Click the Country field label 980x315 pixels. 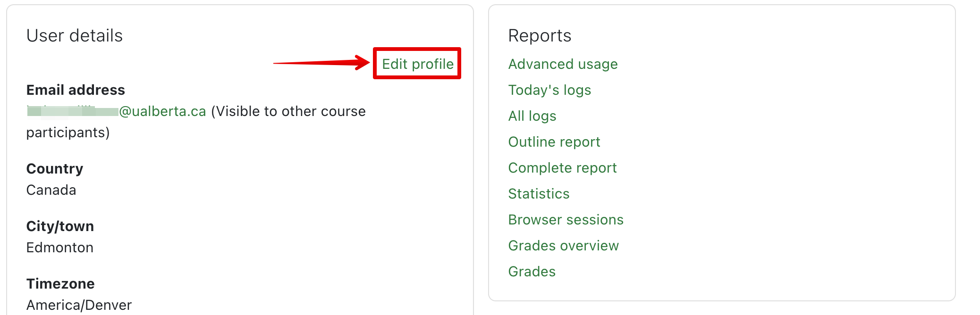coord(55,169)
